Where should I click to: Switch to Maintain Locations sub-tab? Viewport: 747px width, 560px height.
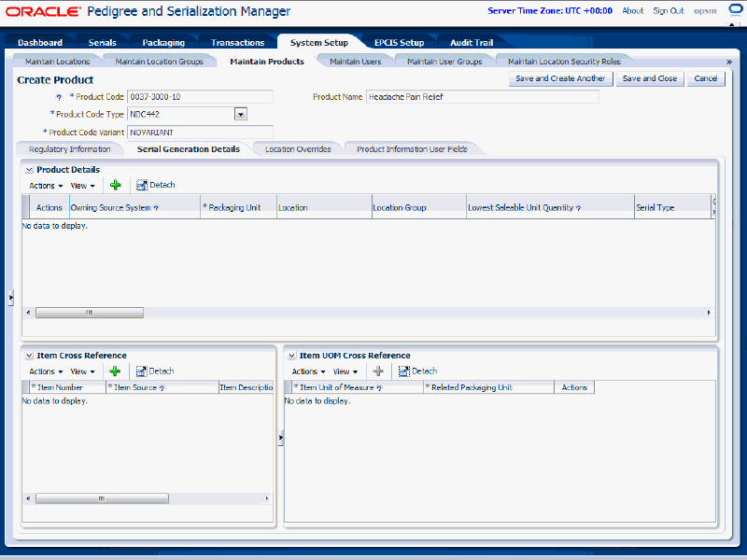(x=57, y=62)
